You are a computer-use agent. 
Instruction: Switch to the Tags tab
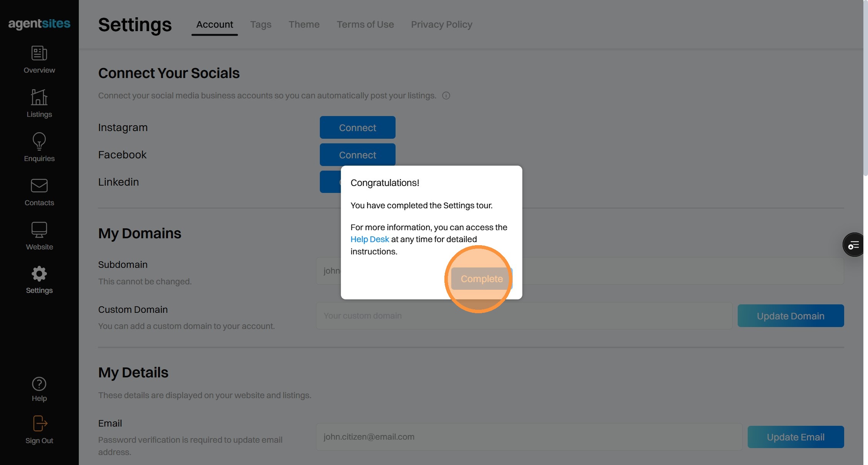coord(261,25)
